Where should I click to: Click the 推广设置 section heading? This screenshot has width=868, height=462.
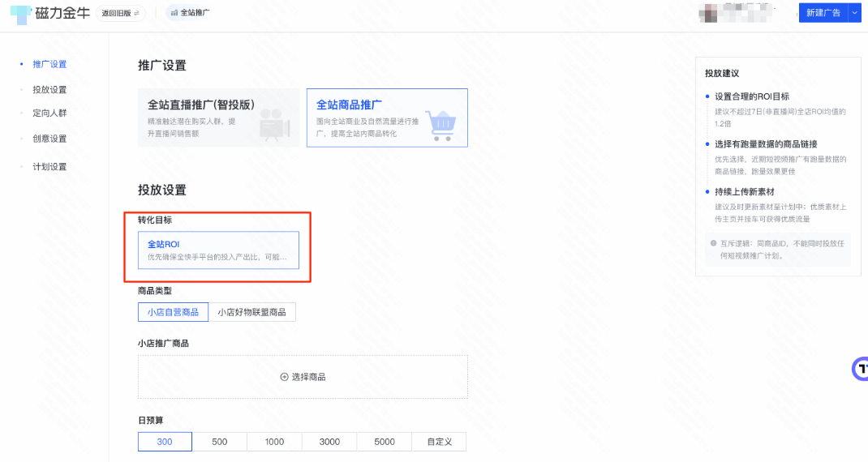162,66
